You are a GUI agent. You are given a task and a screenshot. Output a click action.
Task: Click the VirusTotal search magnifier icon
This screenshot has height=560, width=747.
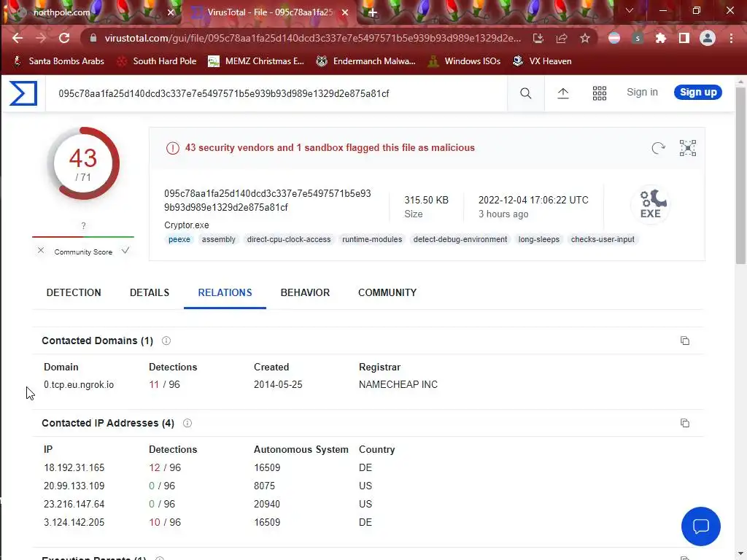point(525,93)
